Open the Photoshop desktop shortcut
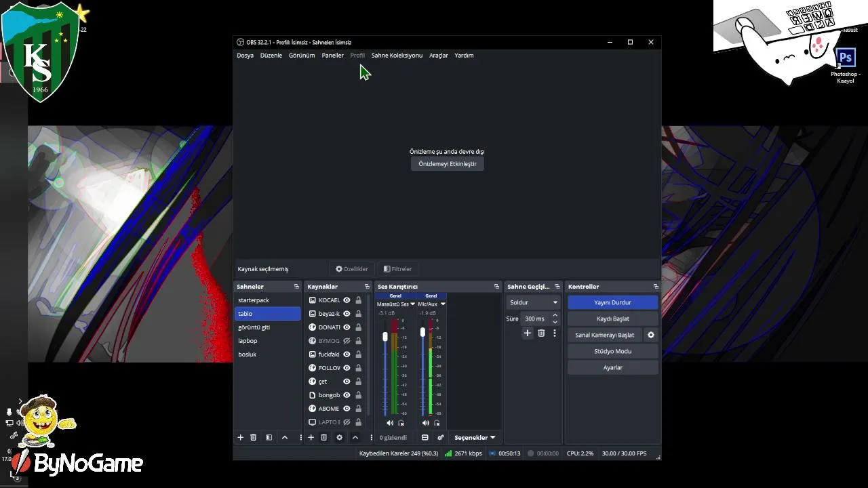Viewport: 868px width, 488px height. pyautogui.click(x=846, y=66)
